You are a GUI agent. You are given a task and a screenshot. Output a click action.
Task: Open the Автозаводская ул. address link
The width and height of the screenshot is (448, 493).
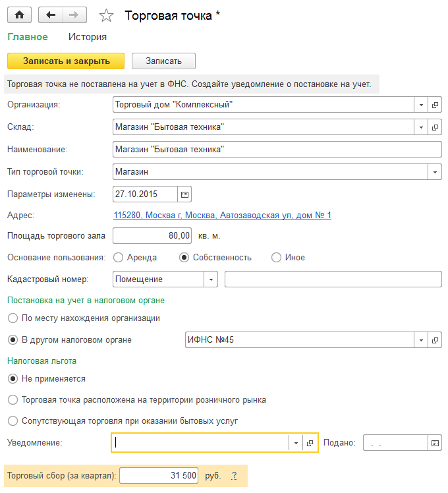(222, 216)
